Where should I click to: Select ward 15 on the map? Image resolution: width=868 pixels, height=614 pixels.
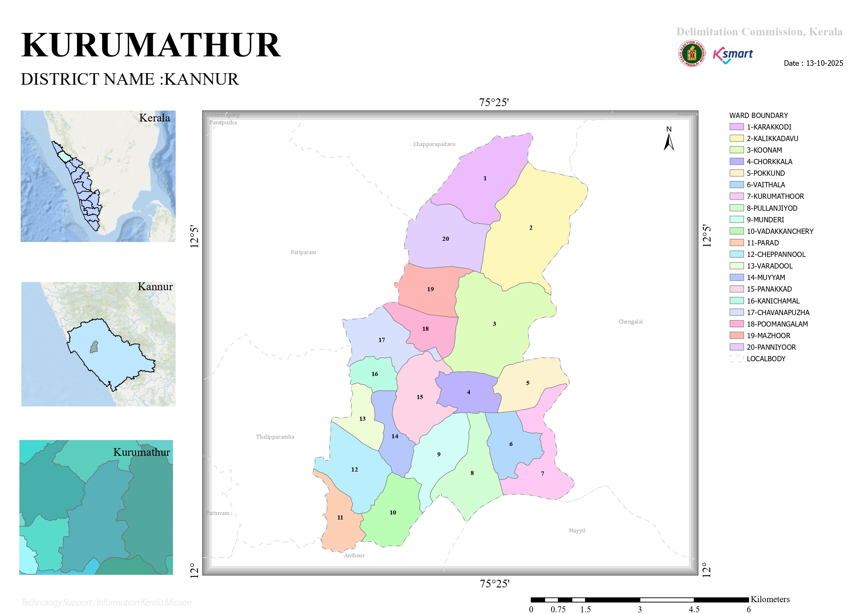click(419, 397)
